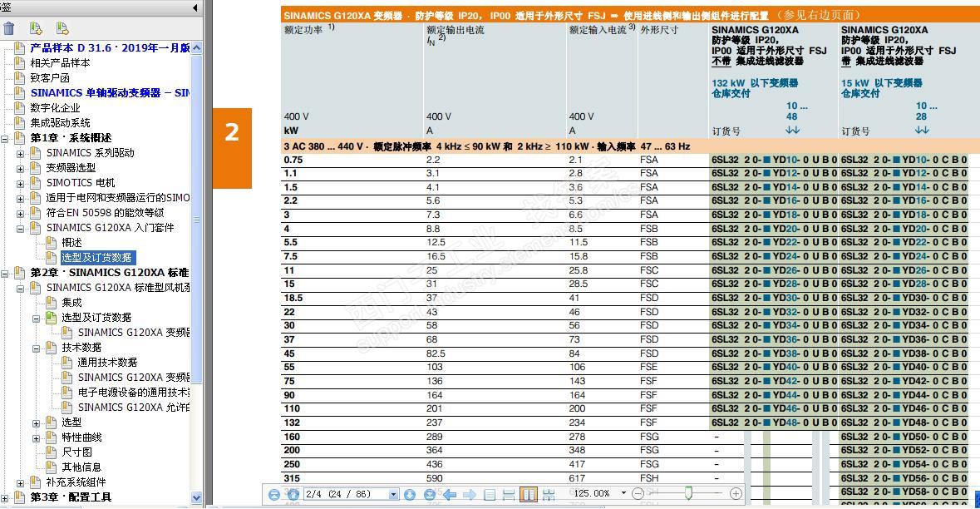Open the page number dropdown 2/4 (24 / 86)
This screenshot has width=980, height=509.
[393, 494]
